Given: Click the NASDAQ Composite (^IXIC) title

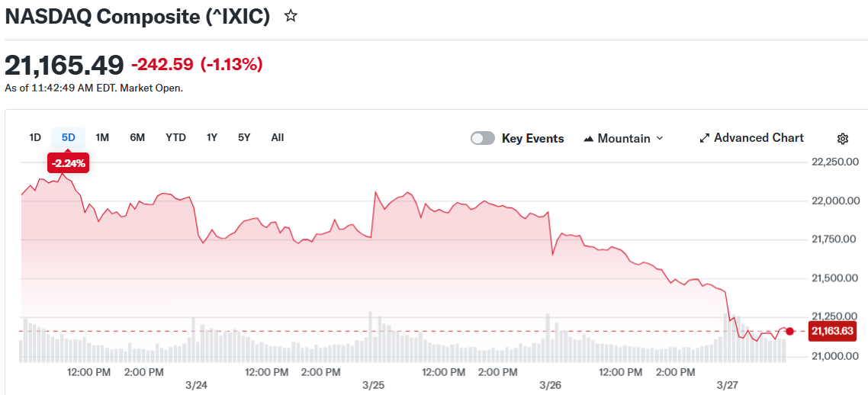Looking at the screenshot, I should click(x=138, y=17).
